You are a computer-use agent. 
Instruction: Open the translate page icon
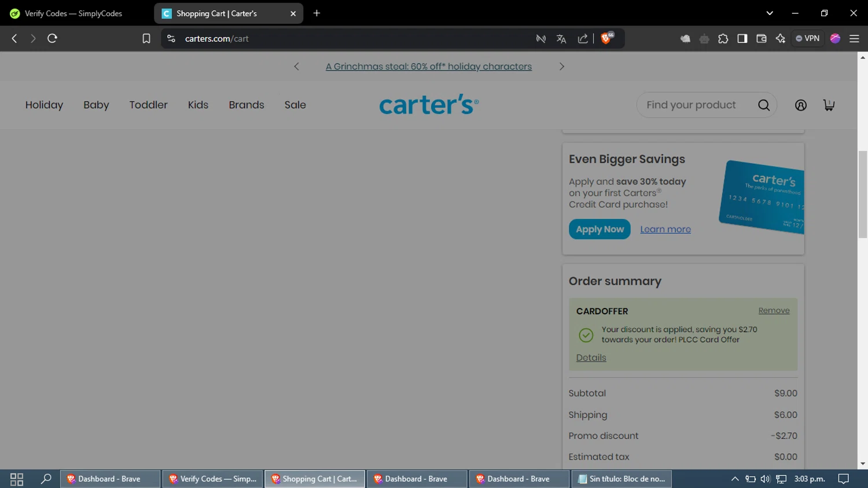click(x=561, y=39)
